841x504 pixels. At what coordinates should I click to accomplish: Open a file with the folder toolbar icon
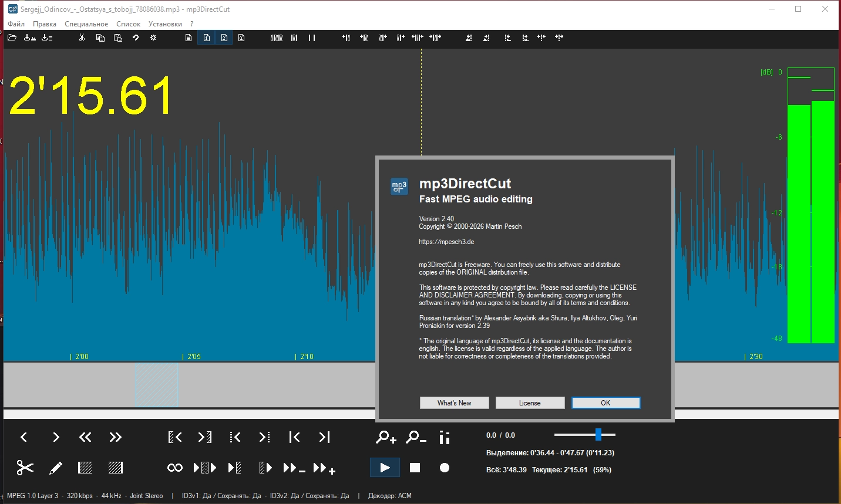12,38
